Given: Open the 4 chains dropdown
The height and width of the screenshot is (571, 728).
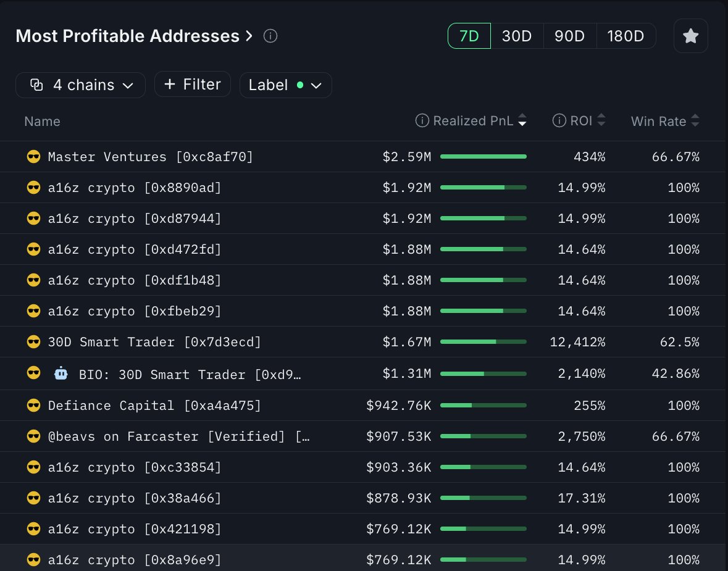Looking at the screenshot, I should [80, 85].
